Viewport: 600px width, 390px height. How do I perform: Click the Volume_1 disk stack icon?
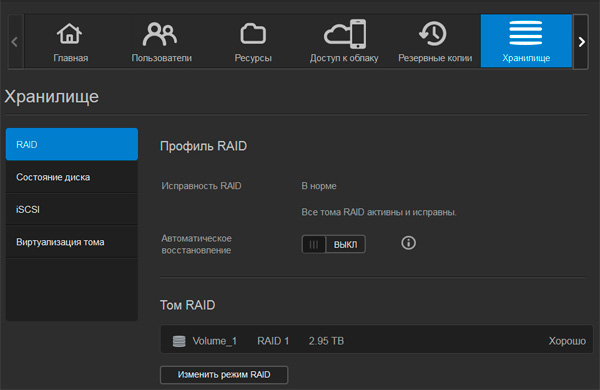(x=179, y=341)
